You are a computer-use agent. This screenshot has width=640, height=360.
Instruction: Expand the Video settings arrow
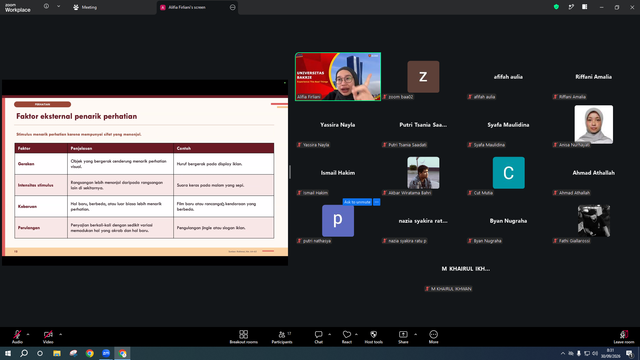click(60, 334)
